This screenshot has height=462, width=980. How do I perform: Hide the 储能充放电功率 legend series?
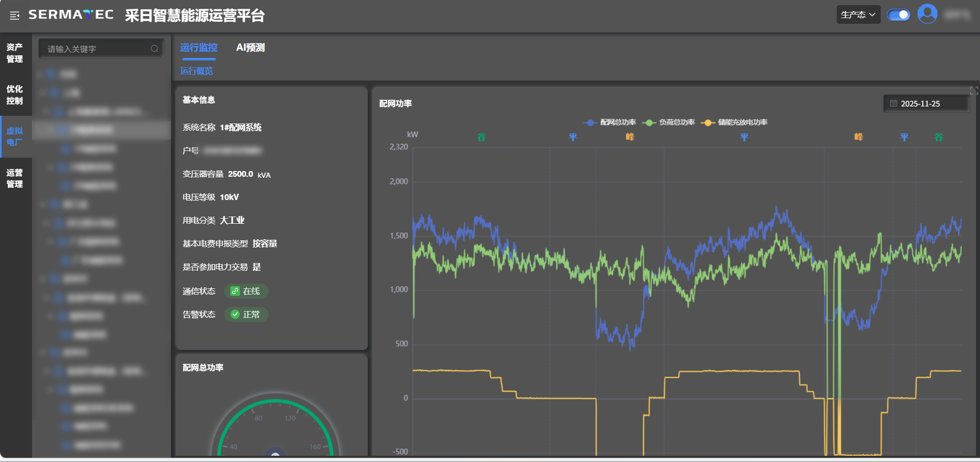pos(734,122)
